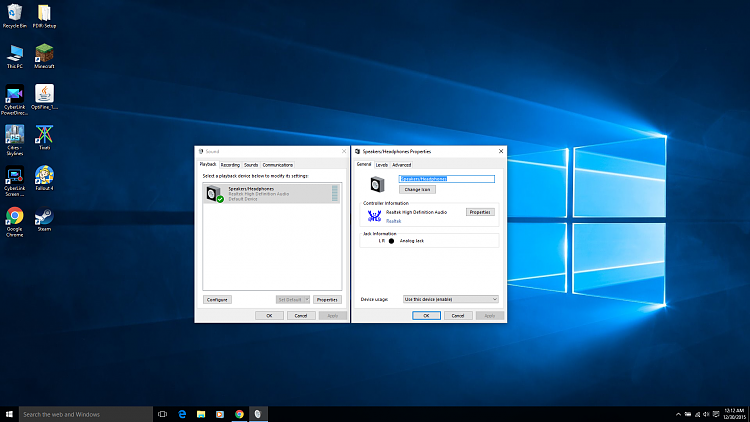The width and height of the screenshot is (750, 422).
Task: Click the Set Default button
Action: pos(290,300)
